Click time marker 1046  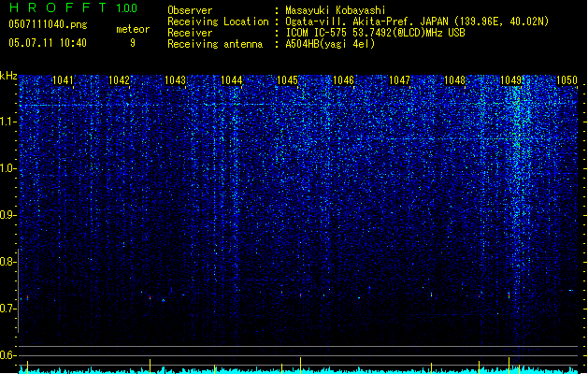[343, 80]
